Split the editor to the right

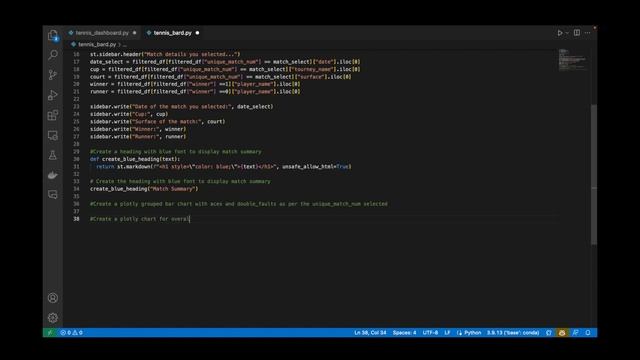577,33
